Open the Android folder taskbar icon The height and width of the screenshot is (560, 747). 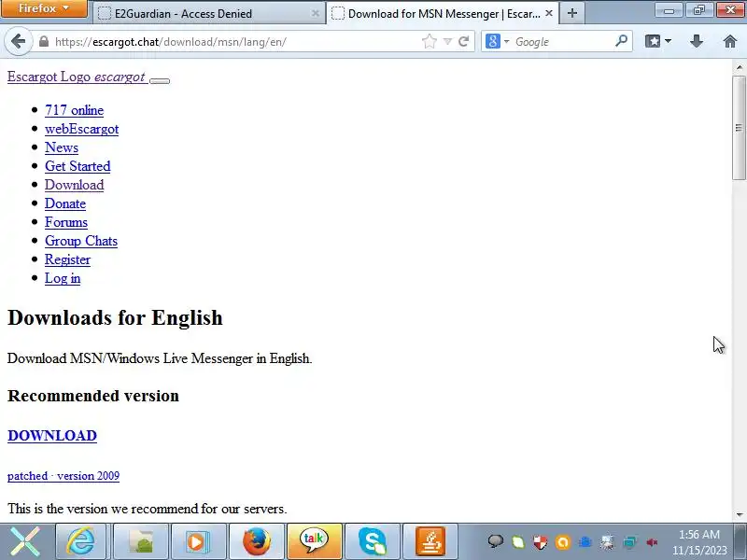[x=141, y=541]
